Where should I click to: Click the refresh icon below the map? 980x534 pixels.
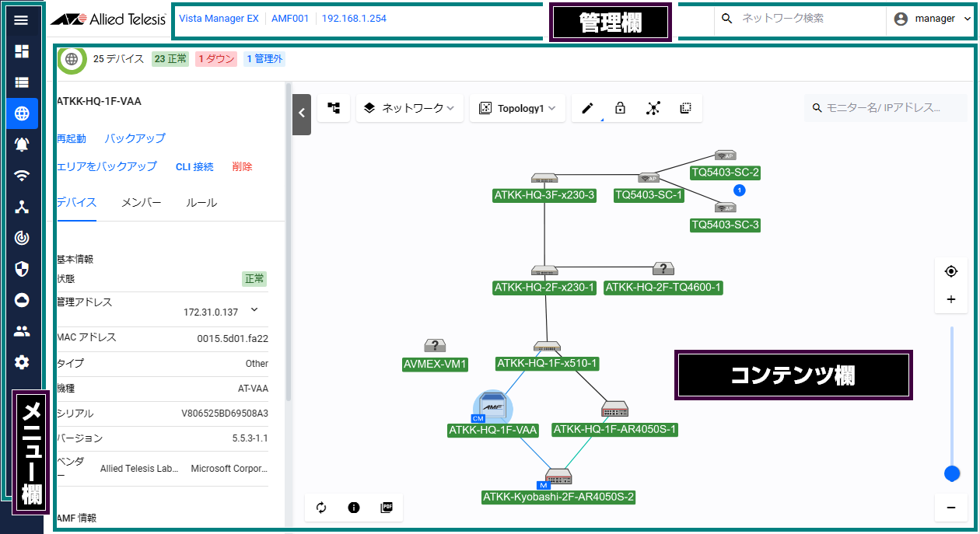tap(321, 508)
